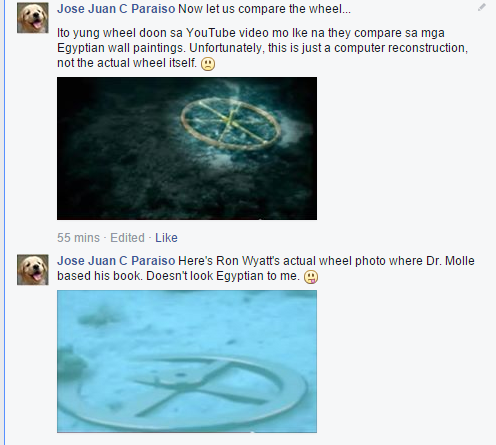This screenshot has height=445, width=496.
Task: Open the dark computer-reconstructed wheel image
Action: (187, 148)
